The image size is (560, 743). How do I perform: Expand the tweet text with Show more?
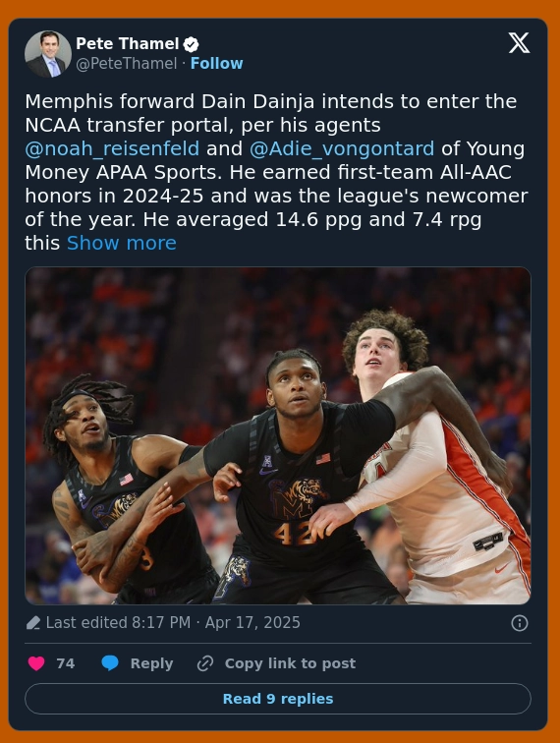(121, 243)
